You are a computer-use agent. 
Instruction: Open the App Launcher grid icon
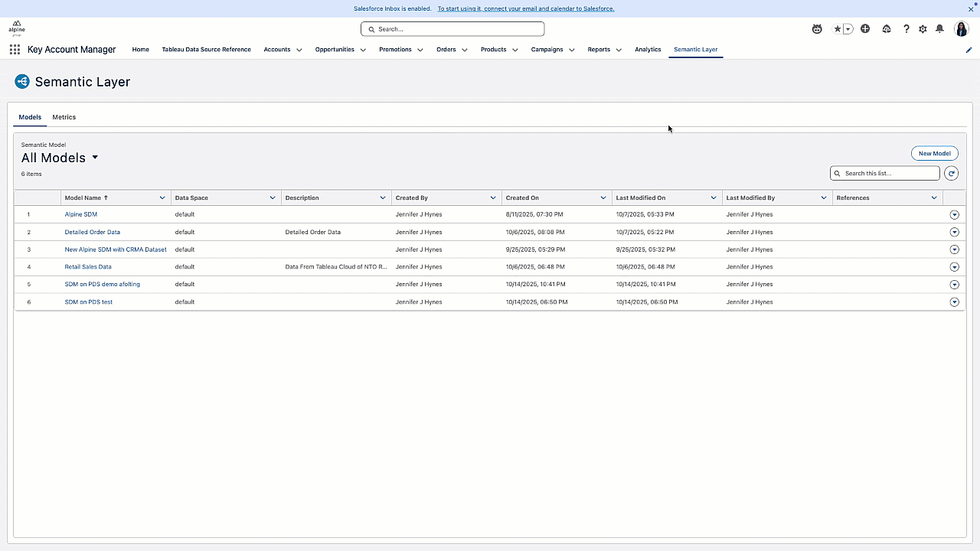tap(14, 49)
